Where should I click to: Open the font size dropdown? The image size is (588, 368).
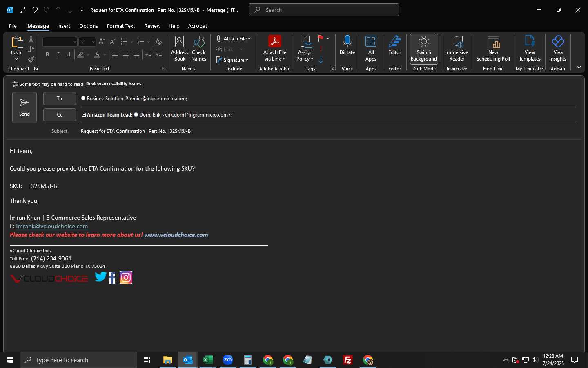click(93, 42)
